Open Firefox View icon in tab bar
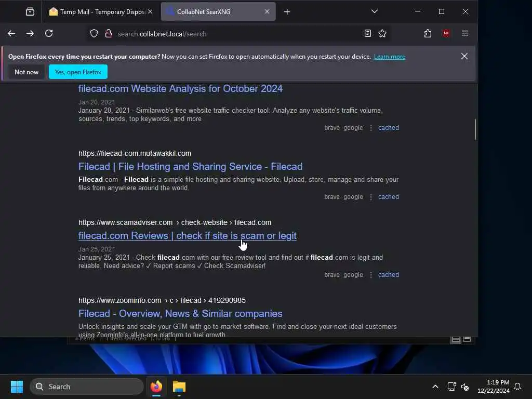532x399 pixels. click(30, 12)
